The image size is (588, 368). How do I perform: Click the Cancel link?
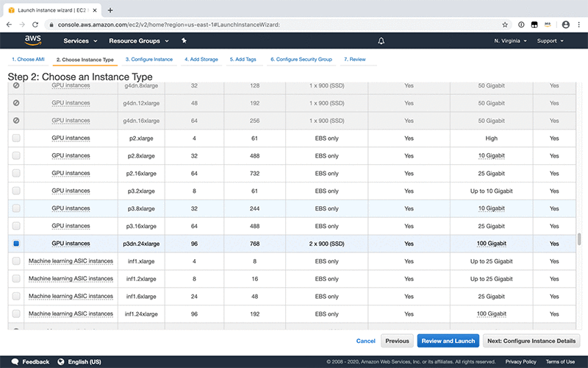[365, 341]
